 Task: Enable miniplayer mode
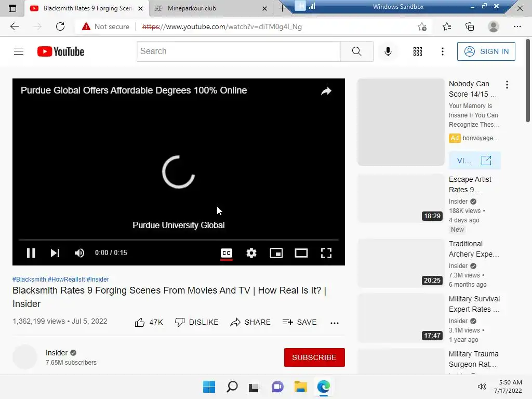click(276, 253)
